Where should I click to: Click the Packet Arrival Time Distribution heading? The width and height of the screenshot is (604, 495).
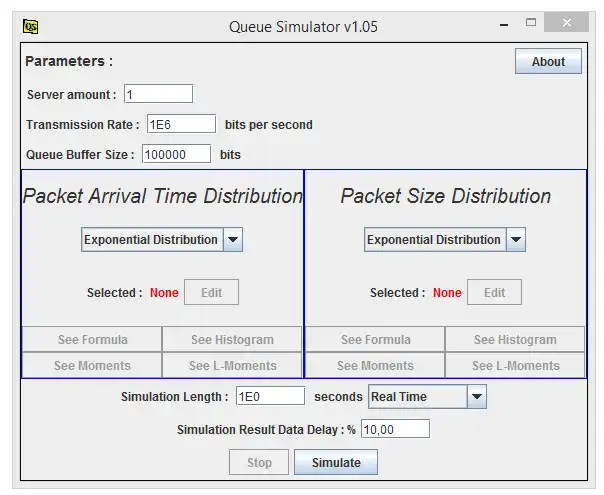pos(163,196)
